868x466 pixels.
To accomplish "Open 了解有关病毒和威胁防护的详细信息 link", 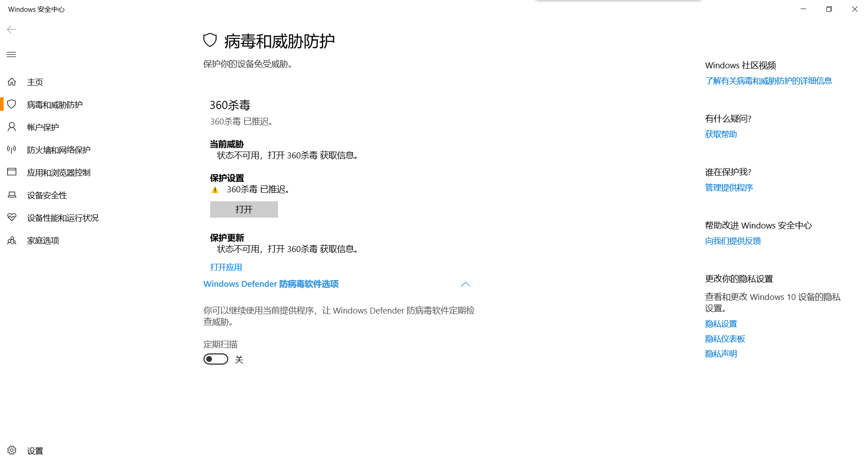I will click(x=769, y=81).
